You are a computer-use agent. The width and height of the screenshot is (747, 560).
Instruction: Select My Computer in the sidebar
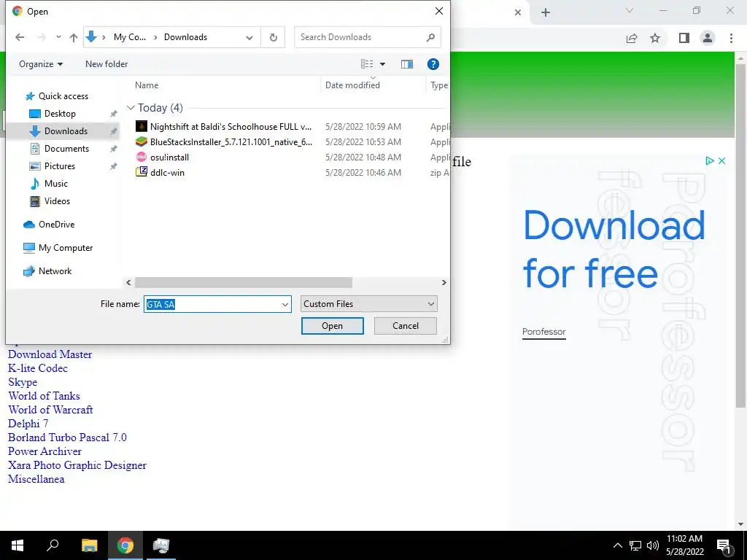tap(65, 248)
